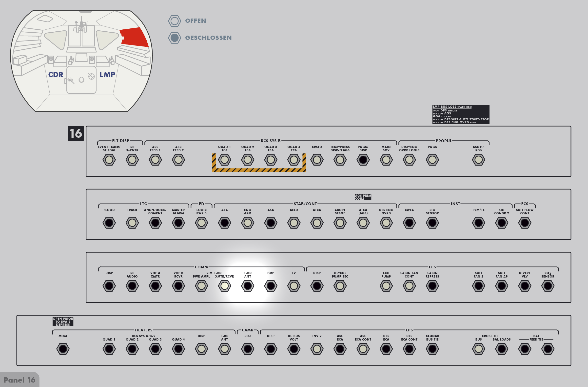The image size is (588, 387).
Task: Click the MESA heater circuit breaker
Action: click(x=63, y=349)
